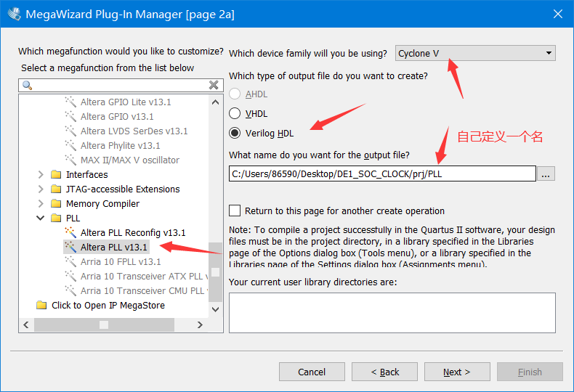Click the user library directories list box
The height and width of the screenshot is (392, 574).
392,313
